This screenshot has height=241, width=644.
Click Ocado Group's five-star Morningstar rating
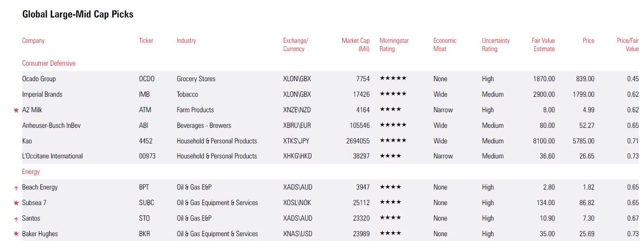coord(393,79)
